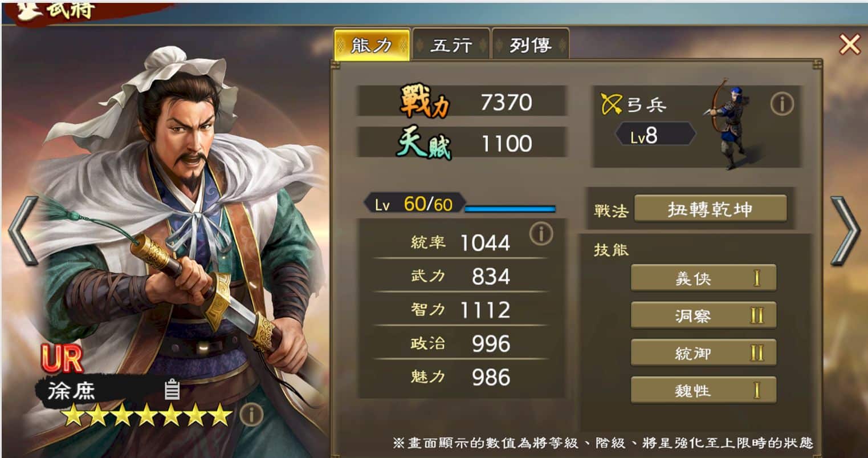Screen dimensions: 868x458
Task: Tap the UR rarity badge
Action: click(62, 358)
